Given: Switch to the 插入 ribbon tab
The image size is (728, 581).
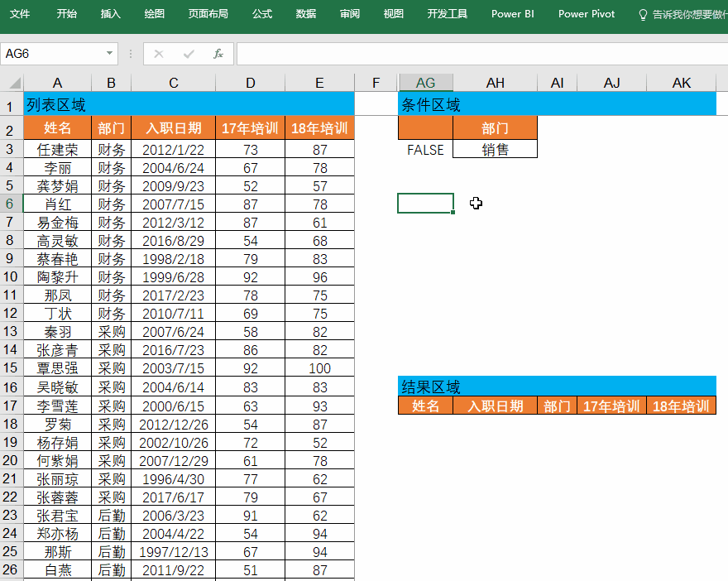Looking at the screenshot, I should 110,14.
